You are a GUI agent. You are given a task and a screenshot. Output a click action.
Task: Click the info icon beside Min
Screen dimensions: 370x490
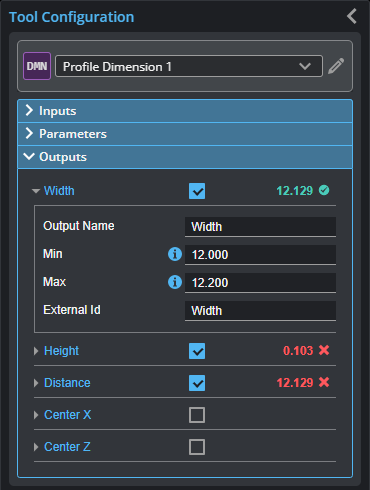pyautogui.click(x=175, y=254)
